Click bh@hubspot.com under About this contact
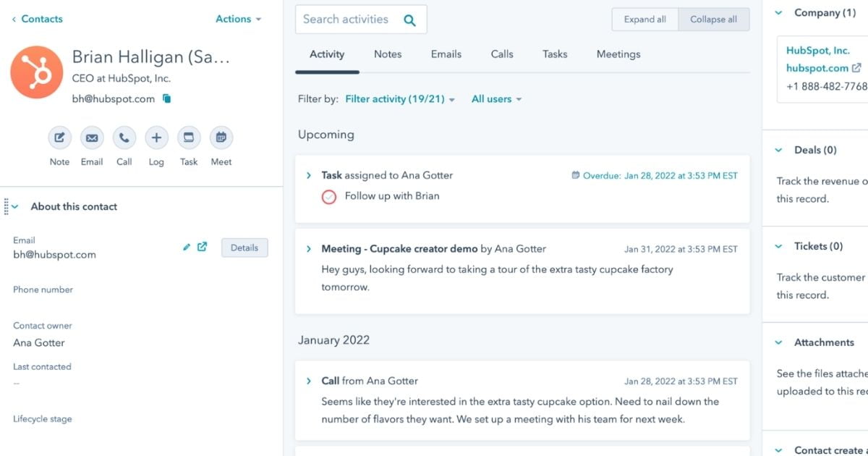Screen dimensions: 868x456 pos(54,255)
